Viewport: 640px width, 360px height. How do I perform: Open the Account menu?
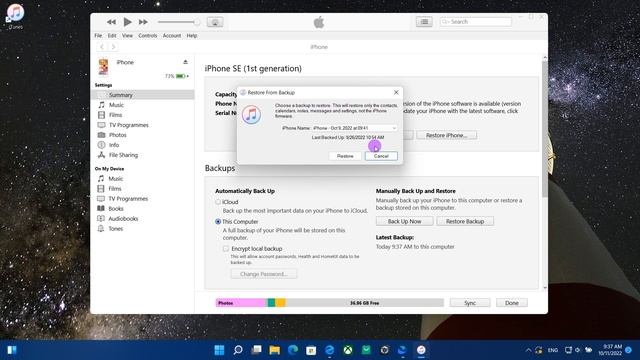172,36
